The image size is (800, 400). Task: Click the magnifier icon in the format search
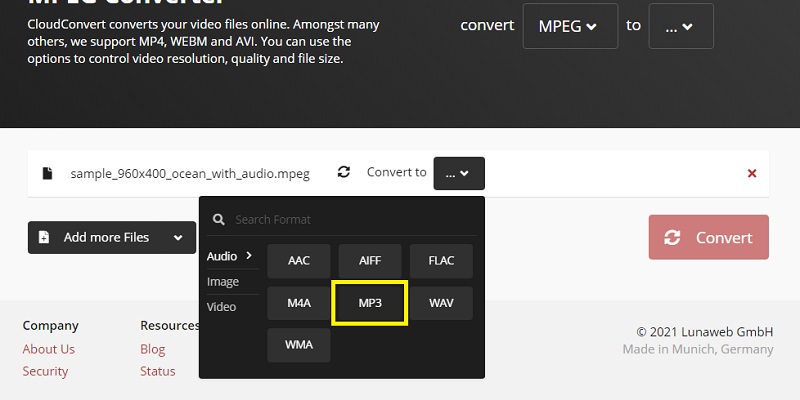(219, 219)
